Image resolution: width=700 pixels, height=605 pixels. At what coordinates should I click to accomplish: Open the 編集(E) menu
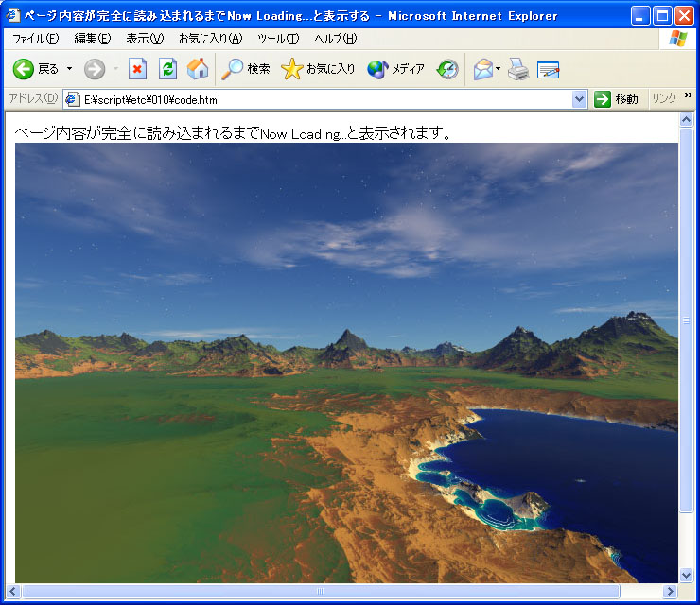coord(93,39)
